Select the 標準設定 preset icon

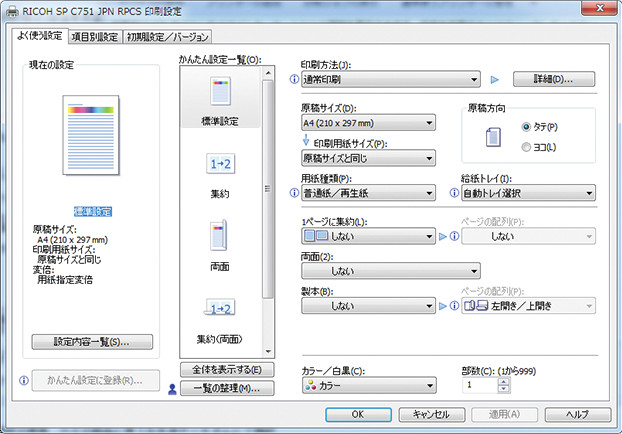point(219,93)
